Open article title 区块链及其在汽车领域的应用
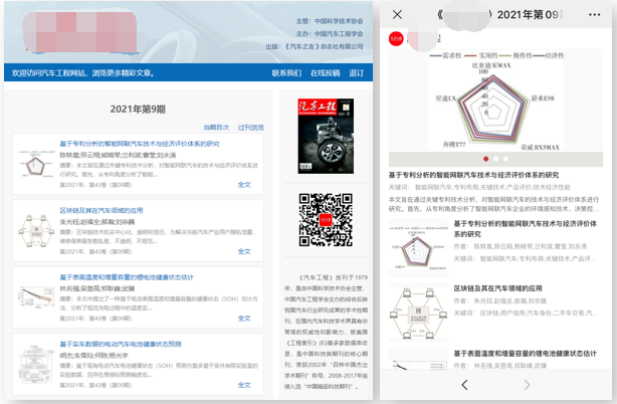The image size is (617, 404). click(102, 211)
